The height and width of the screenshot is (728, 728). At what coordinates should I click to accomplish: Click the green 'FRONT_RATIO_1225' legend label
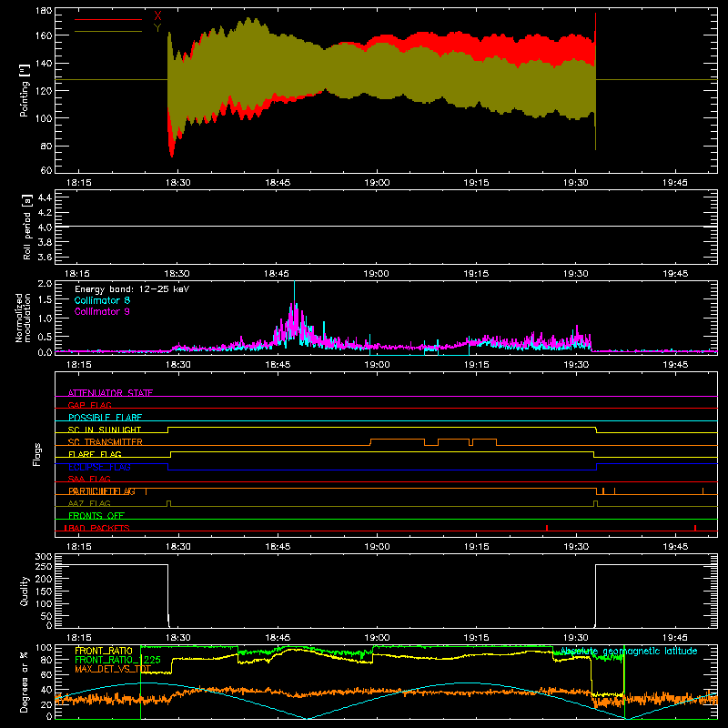[x=117, y=660]
